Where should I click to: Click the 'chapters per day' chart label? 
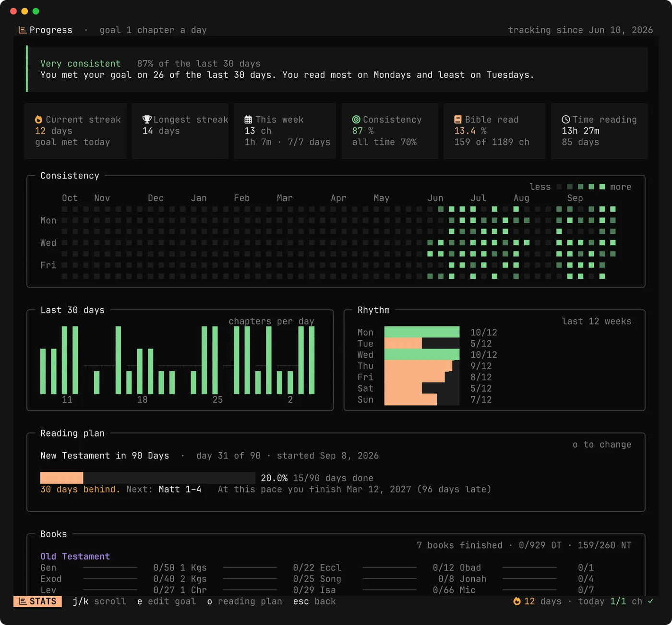pos(271,321)
